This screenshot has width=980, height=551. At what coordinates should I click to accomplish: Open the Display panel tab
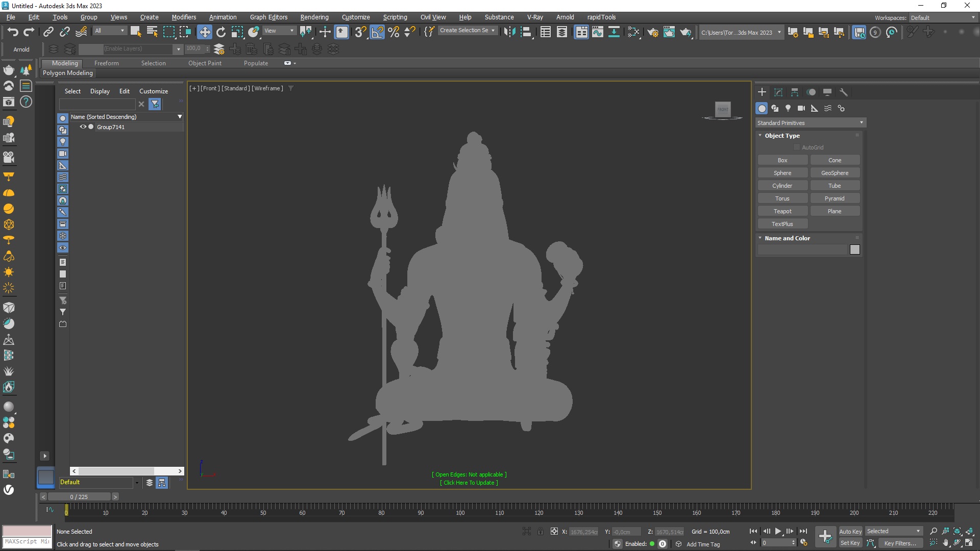pyautogui.click(x=827, y=92)
